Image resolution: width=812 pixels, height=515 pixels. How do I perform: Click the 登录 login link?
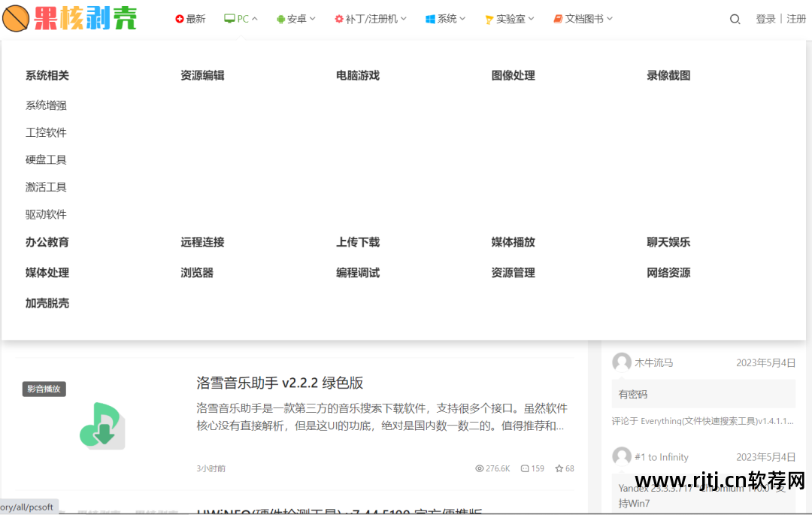pyautogui.click(x=765, y=19)
